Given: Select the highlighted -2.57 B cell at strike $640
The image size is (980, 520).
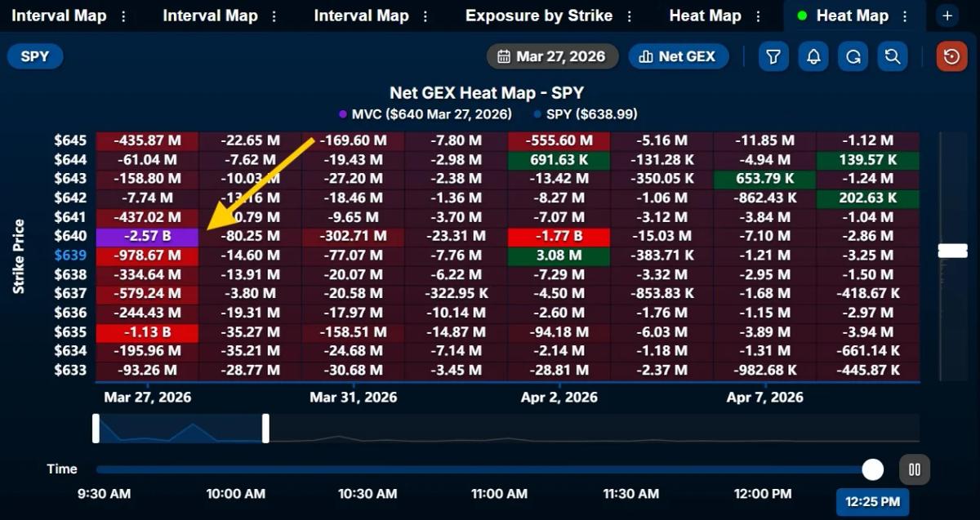Looking at the screenshot, I should tap(145, 236).
